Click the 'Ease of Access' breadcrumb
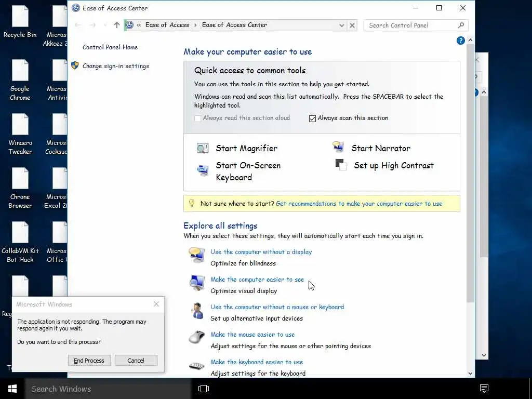This screenshot has height=399, width=532. (167, 25)
